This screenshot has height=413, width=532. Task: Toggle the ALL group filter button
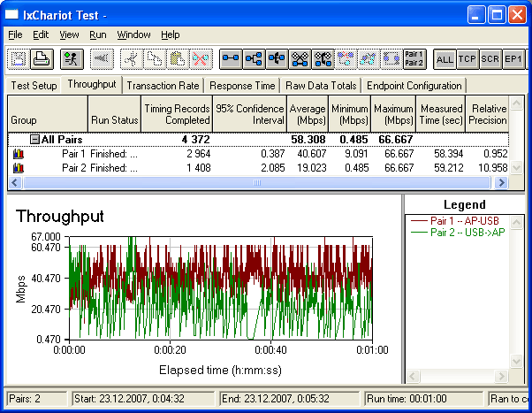(445, 59)
